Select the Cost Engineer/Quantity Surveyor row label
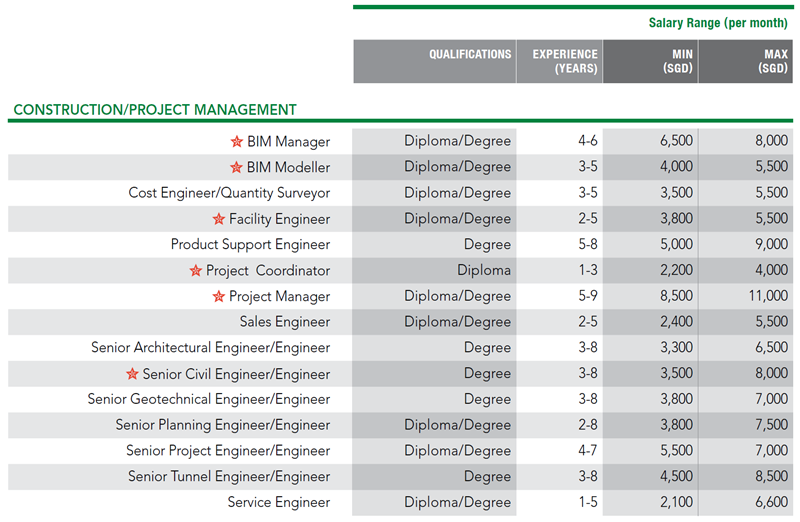 pos(229,193)
